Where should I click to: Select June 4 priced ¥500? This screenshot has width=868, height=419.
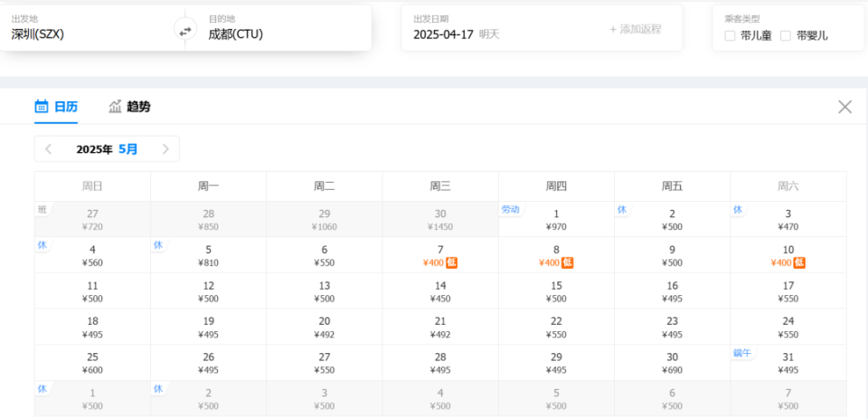(440, 398)
